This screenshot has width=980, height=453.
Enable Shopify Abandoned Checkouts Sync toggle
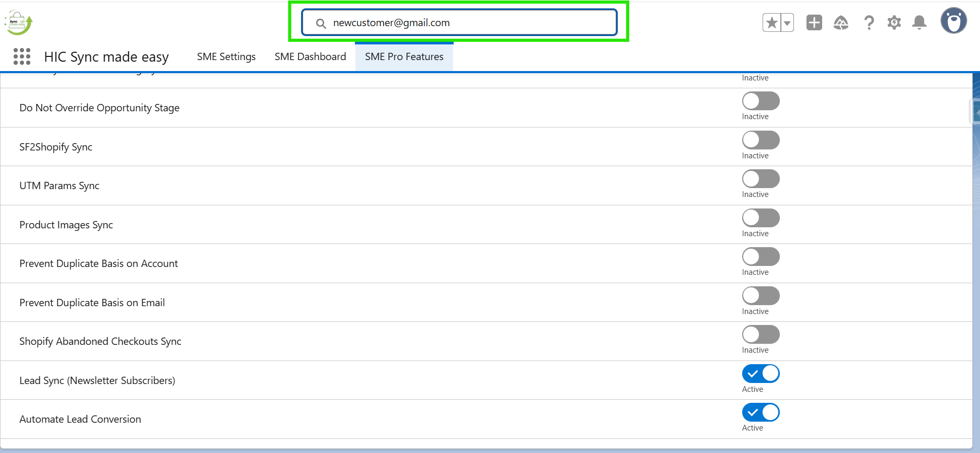tap(761, 334)
